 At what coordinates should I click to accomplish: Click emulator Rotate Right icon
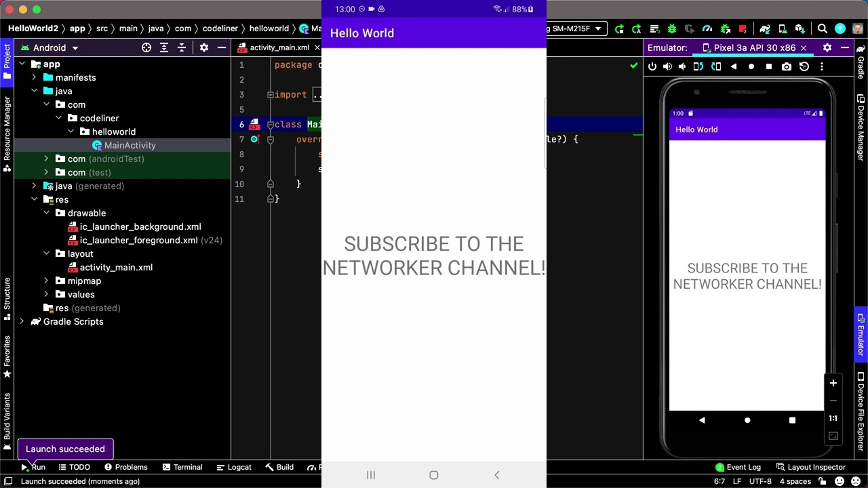tap(716, 66)
